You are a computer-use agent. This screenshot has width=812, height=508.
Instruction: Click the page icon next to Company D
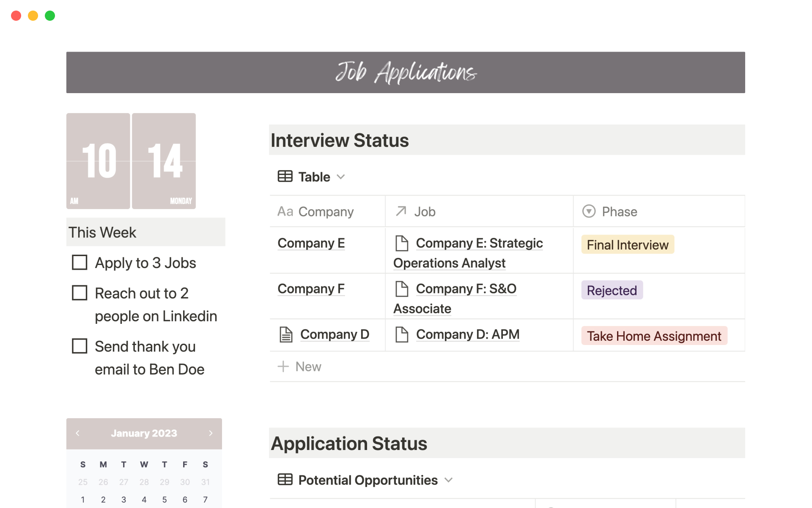point(286,334)
